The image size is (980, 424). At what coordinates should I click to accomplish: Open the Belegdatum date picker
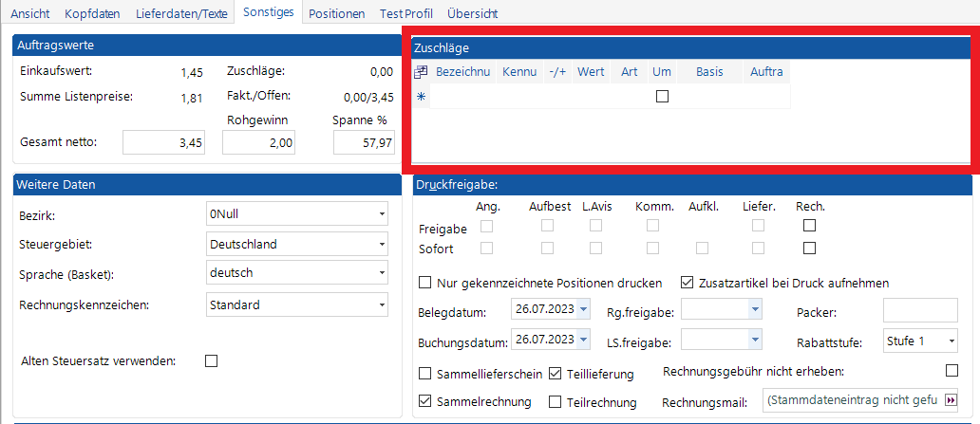click(x=582, y=310)
